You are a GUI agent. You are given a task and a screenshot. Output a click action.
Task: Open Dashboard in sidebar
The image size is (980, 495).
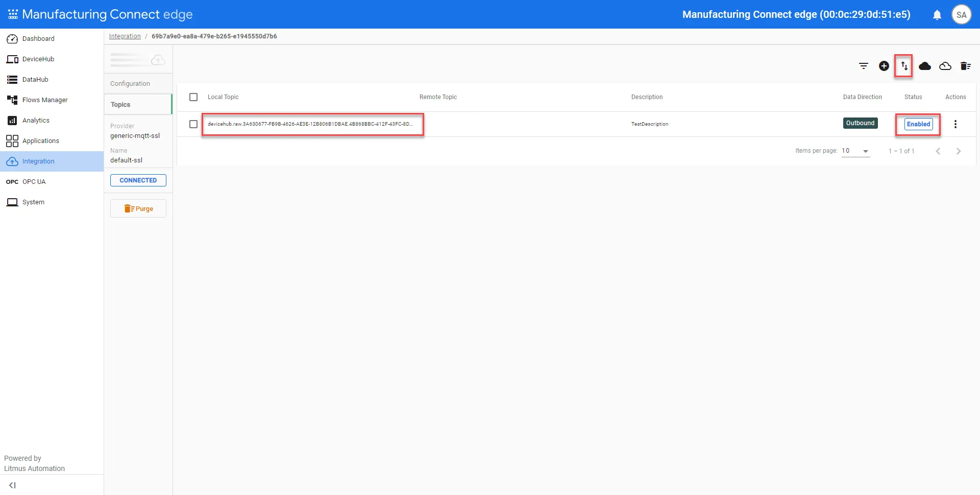52,39
